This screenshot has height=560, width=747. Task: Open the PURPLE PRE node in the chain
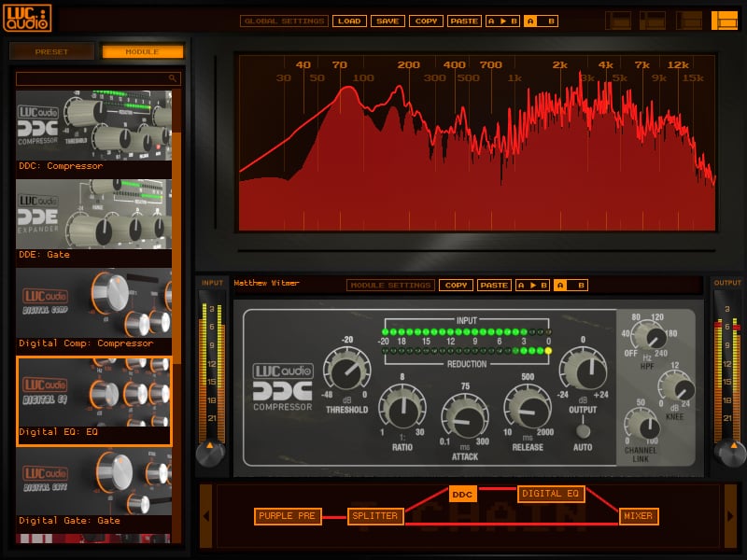point(287,516)
